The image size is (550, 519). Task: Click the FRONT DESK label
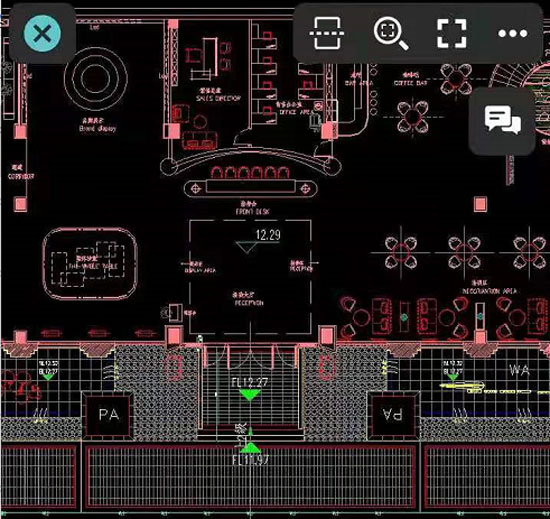252,212
